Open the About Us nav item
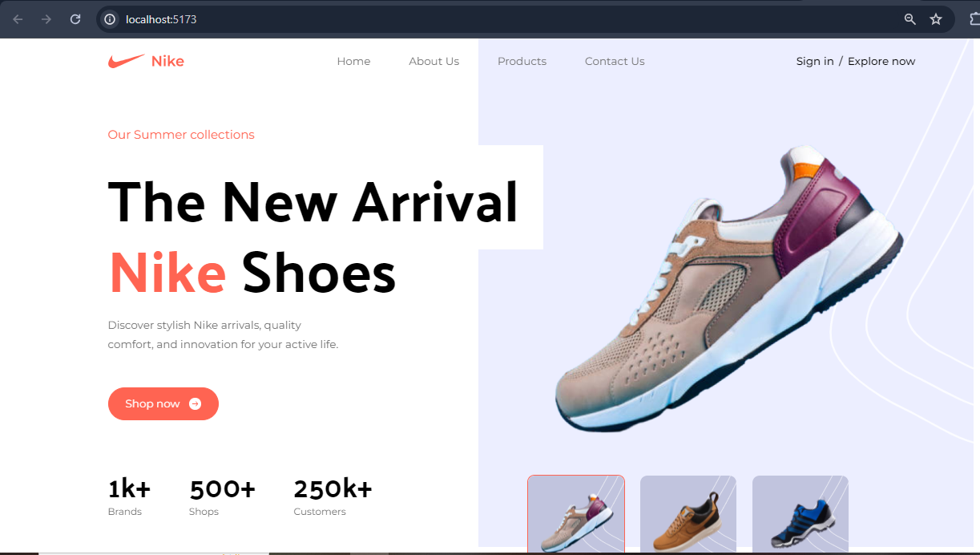This screenshot has width=980, height=555. click(x=434, y=61)
